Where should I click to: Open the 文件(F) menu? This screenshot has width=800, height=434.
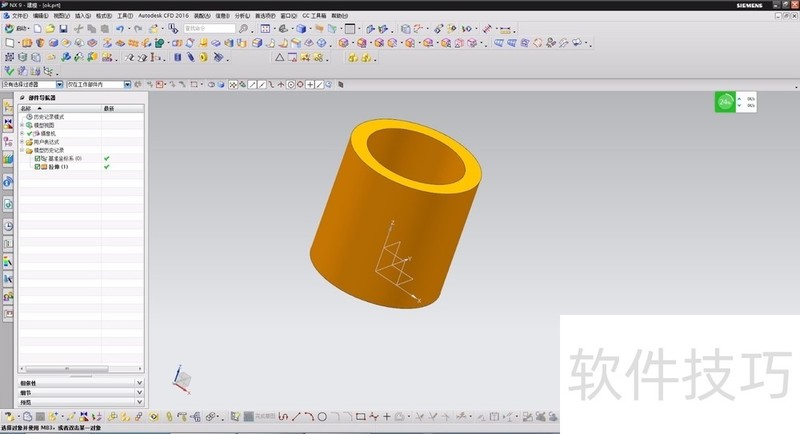click(20, 16)
